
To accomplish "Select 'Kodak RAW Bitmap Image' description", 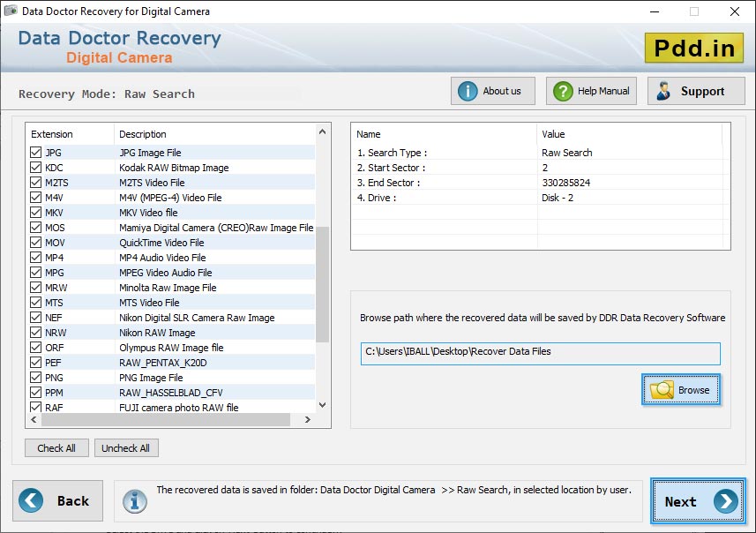I will 174,168.
